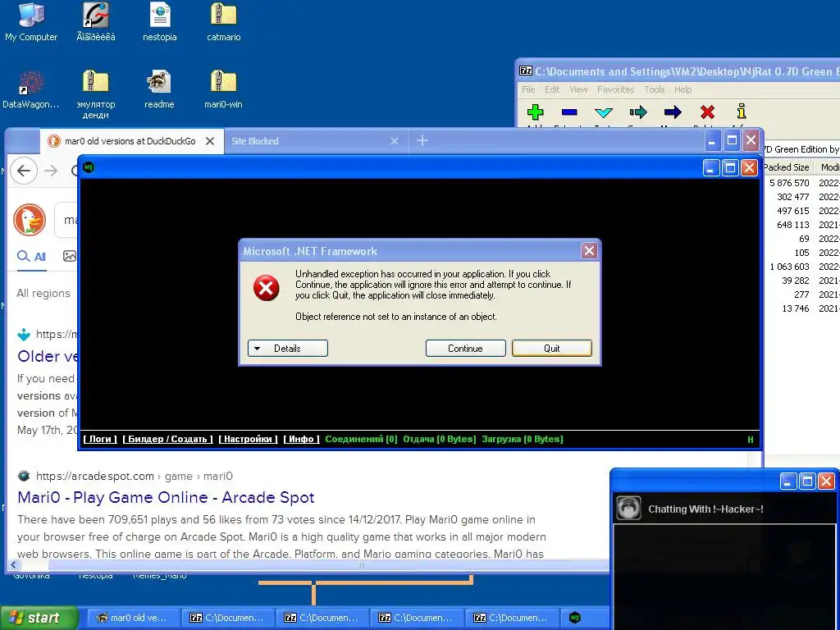Select the nestopia desktop icon
This screenshot has width=840, height=630.
[160, 22]
